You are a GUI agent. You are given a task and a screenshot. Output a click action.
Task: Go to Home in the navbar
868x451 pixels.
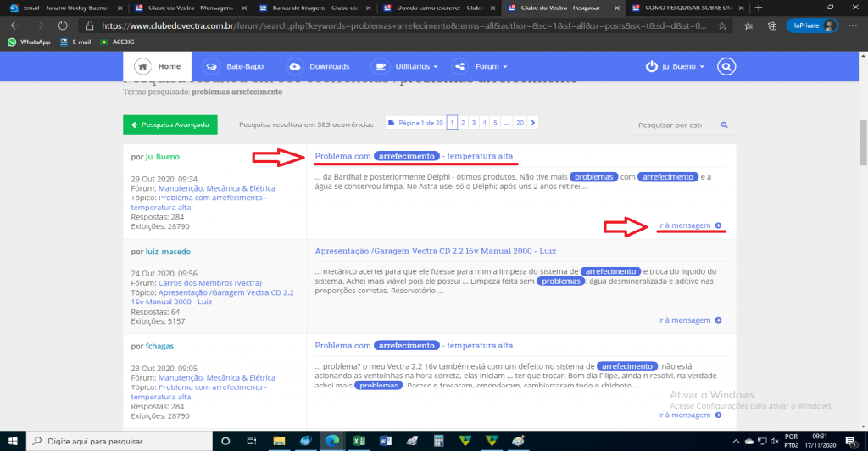(157, 66)
